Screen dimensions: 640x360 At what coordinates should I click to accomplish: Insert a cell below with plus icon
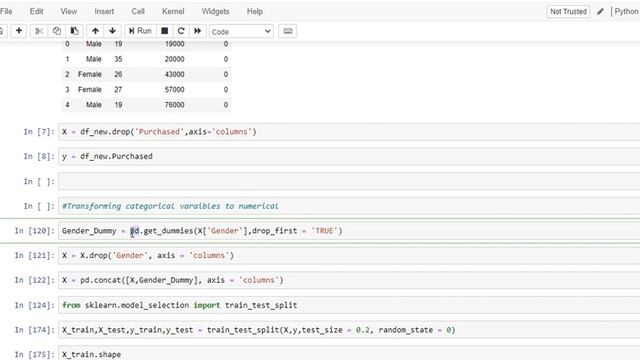tap(19, 31)
